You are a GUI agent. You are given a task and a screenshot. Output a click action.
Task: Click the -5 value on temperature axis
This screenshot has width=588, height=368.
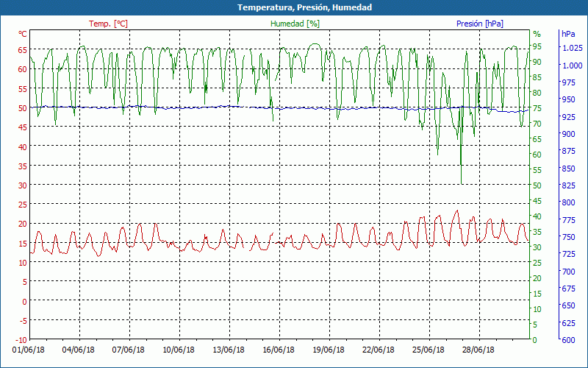point(23,321)
